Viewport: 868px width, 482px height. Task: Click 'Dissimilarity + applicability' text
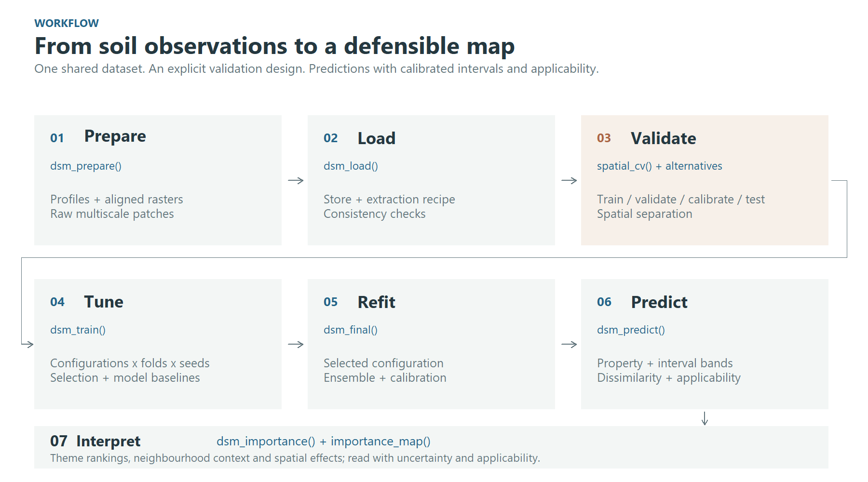(669, 377)
